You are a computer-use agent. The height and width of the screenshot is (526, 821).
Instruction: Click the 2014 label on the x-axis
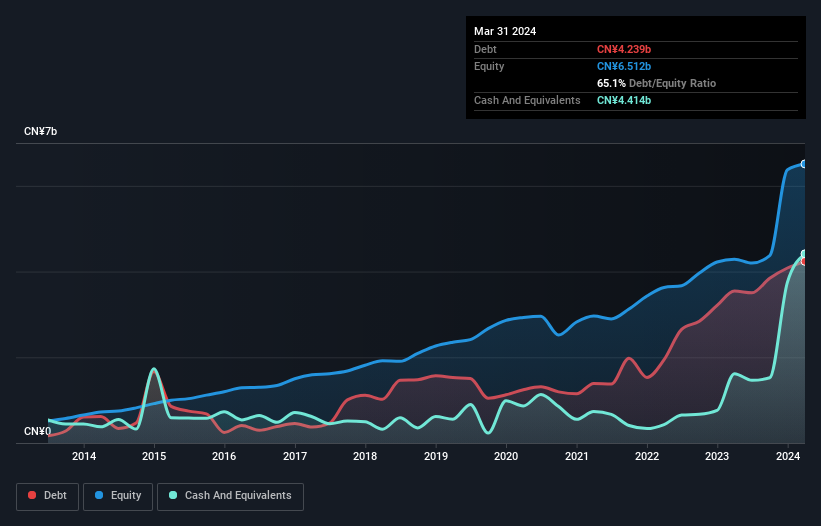[x=84, y=457]
